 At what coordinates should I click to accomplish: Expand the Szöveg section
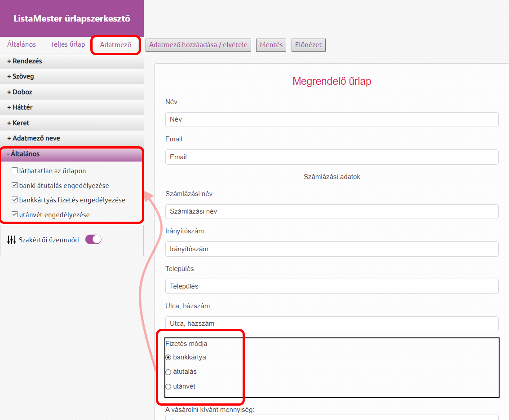[72, 77]
